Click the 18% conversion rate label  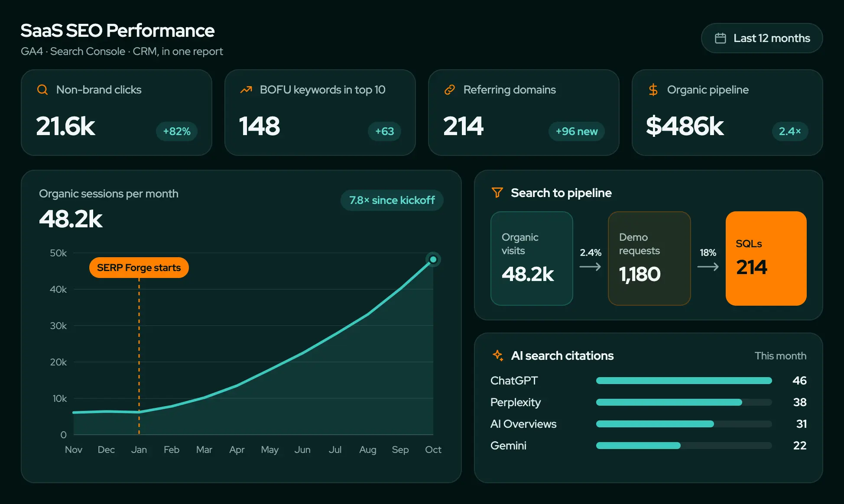708,252
